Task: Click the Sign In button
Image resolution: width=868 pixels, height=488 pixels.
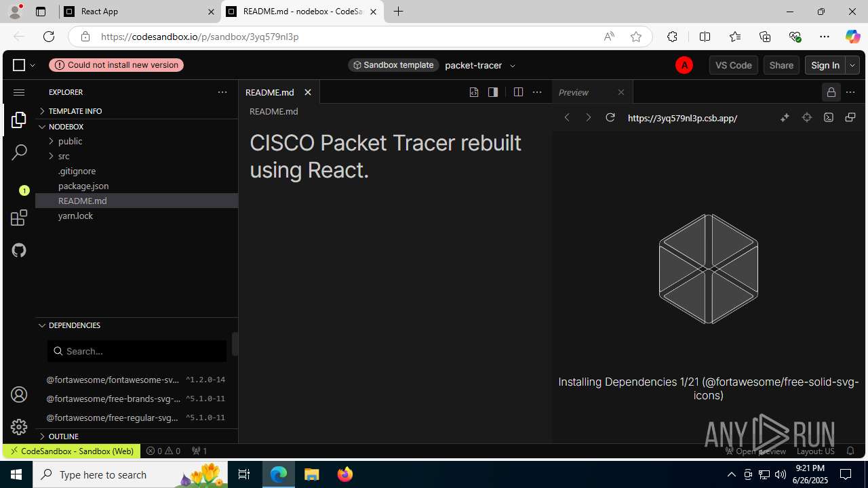Action: tap(825, 65)
